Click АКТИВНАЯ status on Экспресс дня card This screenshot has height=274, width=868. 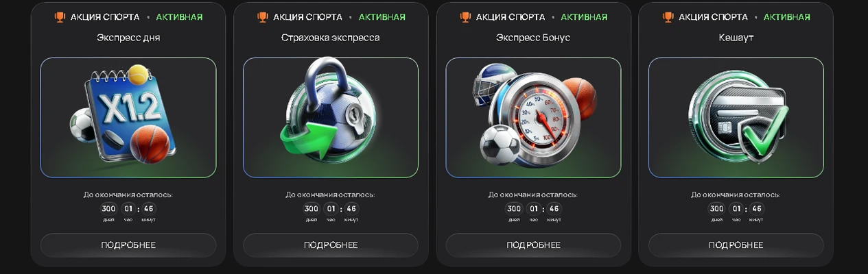click(179, 17)
